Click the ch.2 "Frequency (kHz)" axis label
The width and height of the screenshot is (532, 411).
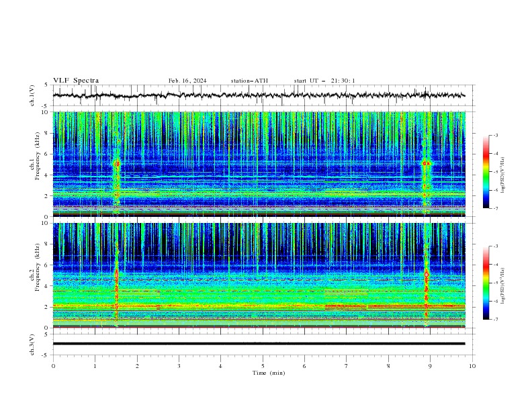37,267
